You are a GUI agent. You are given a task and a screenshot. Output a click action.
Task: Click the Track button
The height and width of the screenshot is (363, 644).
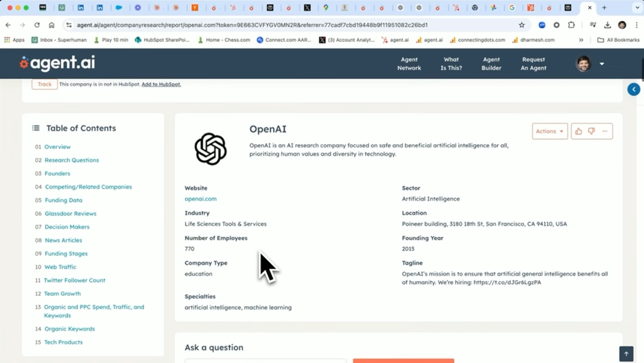(x=45, y=84)
